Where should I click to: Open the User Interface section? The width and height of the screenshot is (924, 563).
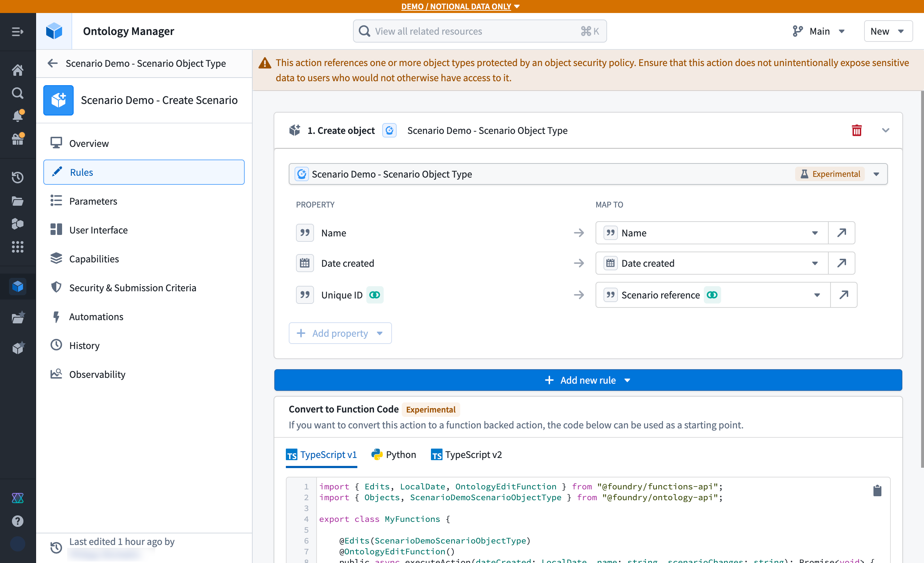[144, 230]
